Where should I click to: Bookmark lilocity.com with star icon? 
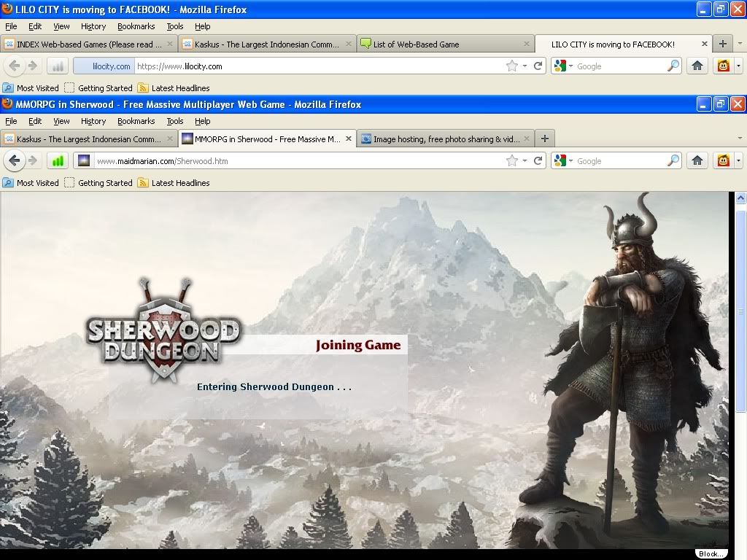pyautogui.click(x=511, y=66)
